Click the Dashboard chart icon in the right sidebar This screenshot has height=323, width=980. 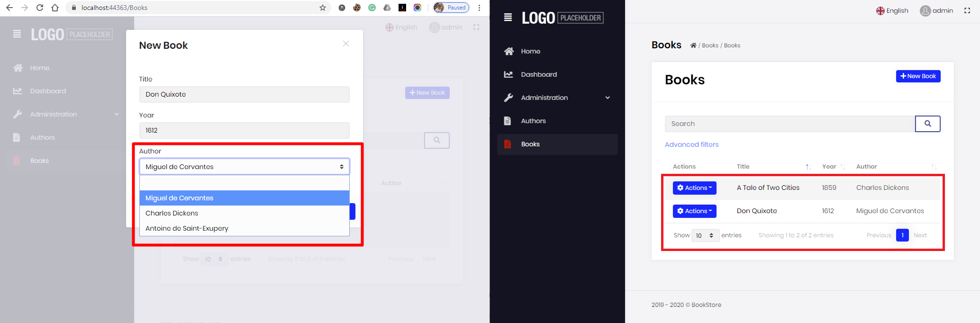pos(508,74)
